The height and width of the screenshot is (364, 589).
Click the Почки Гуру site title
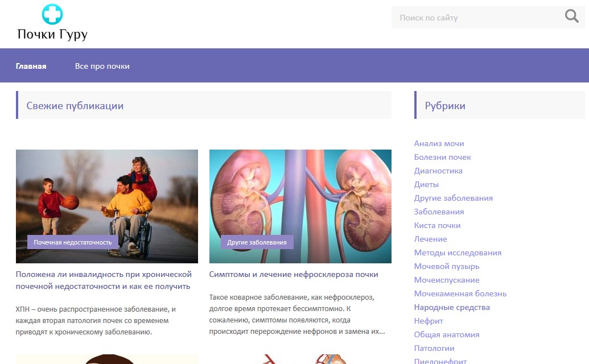pos(52,35)
